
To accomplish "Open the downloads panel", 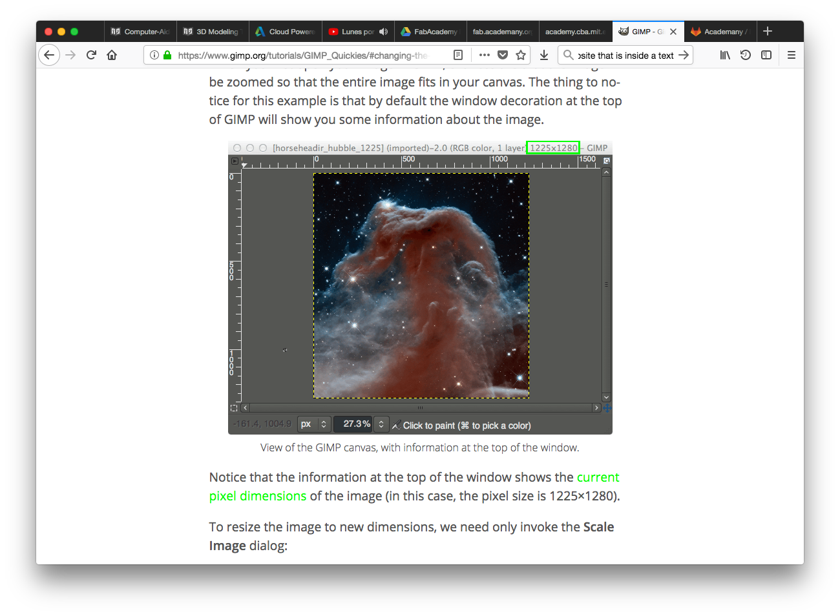I will pyautogui.click(x=544, y=55).
